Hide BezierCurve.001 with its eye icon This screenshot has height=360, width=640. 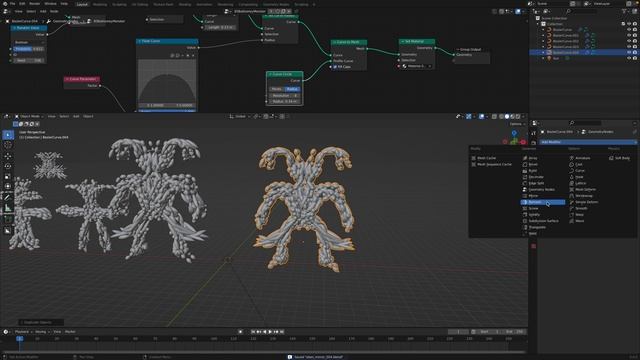pyautogui.click(x=629, y=36)
